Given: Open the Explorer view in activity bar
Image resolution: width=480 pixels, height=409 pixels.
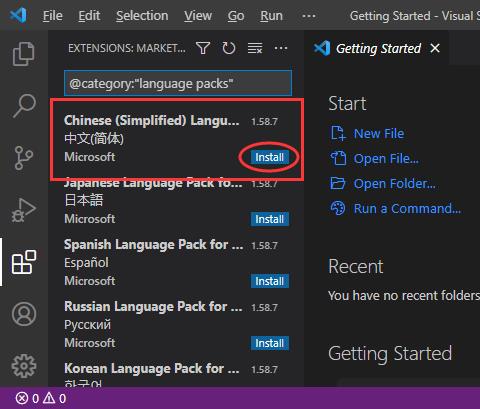Looking at the screenshot, I should [x=23, y=54].
